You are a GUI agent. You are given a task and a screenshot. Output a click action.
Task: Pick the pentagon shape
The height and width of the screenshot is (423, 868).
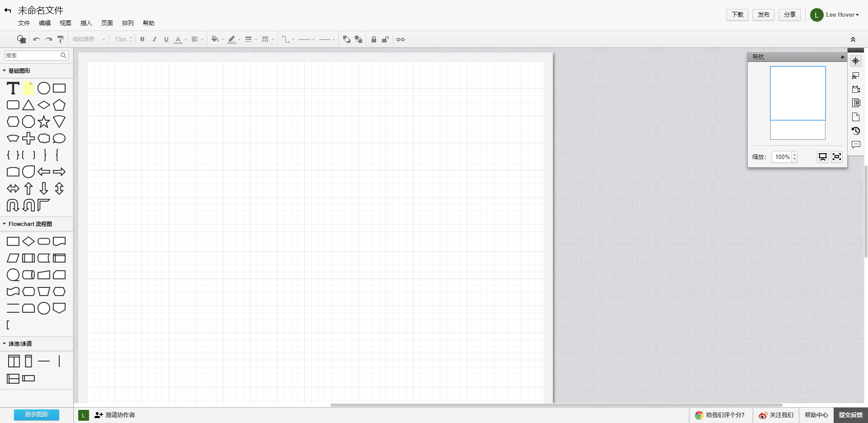pos(59,105)
